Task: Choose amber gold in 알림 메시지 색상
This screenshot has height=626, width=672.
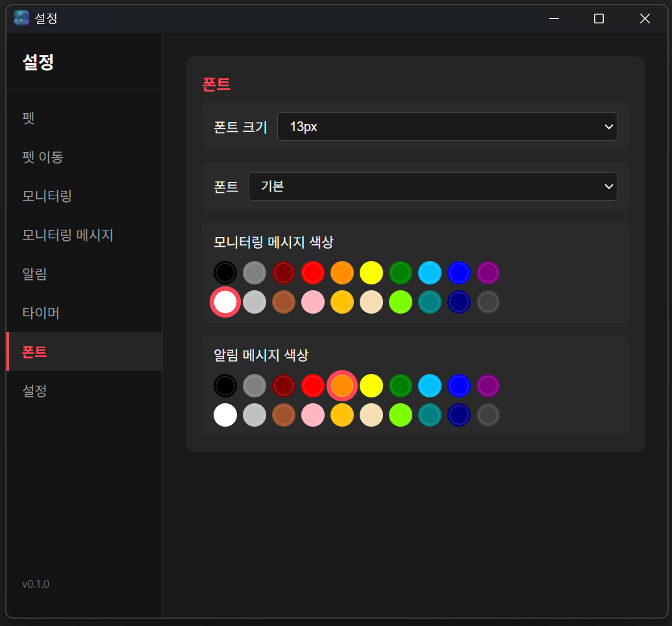Action: tap(342, 415)
